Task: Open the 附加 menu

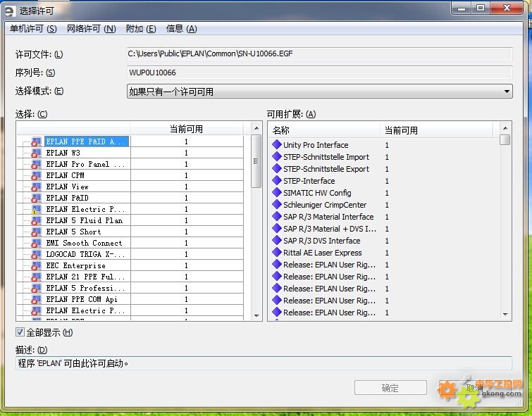Action: point(141,29)
